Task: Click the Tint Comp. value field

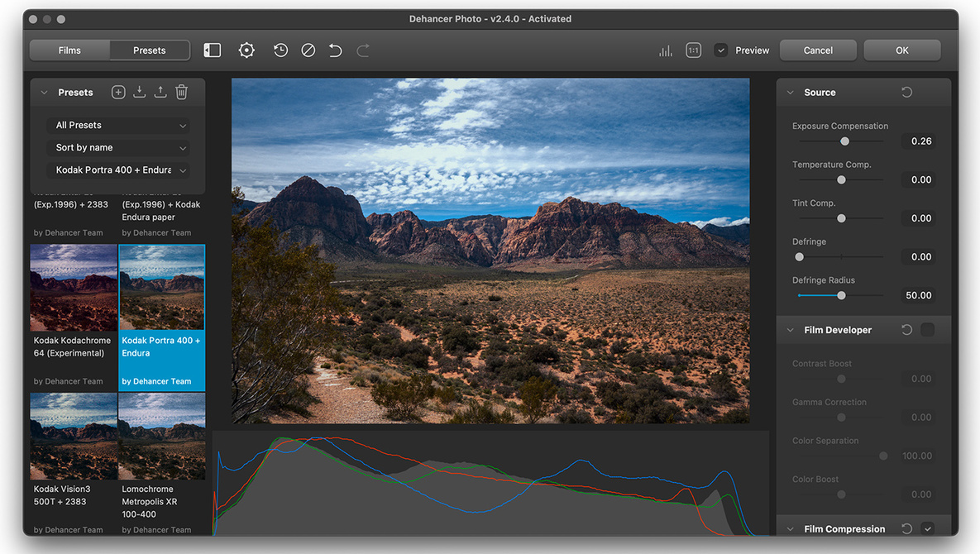Action: (x=919, y=218)
